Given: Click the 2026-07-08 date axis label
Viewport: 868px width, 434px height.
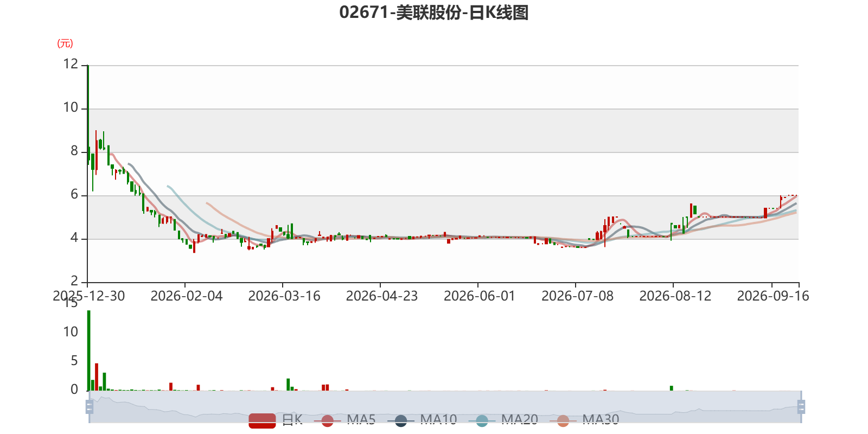Looking at the screenshot, I should click(577, 296).
